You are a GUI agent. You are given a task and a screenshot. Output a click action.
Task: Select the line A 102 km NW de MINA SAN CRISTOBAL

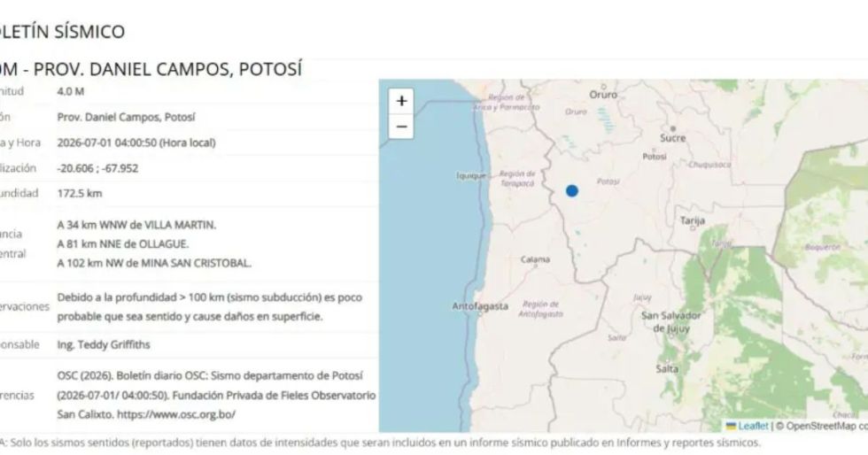154,263
